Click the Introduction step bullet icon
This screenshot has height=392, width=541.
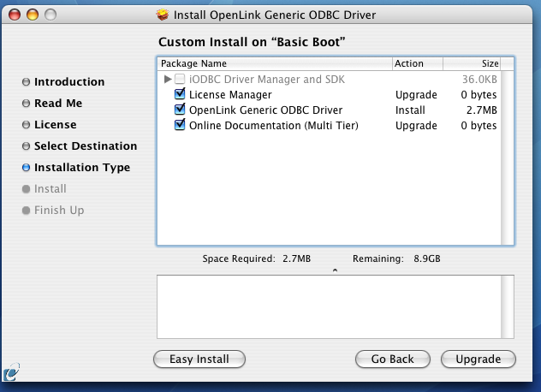27,82
